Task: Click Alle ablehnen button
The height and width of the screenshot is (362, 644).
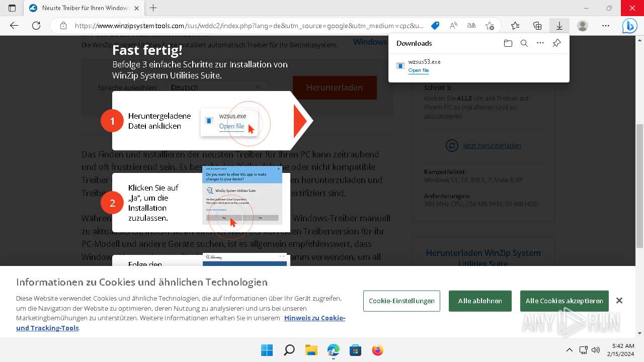Action: (x=480, y=301)
